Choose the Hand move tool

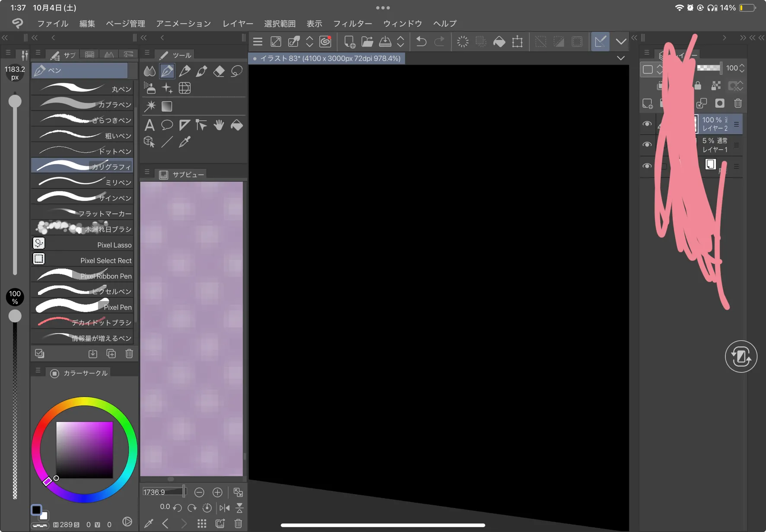[x=219, y=125]
